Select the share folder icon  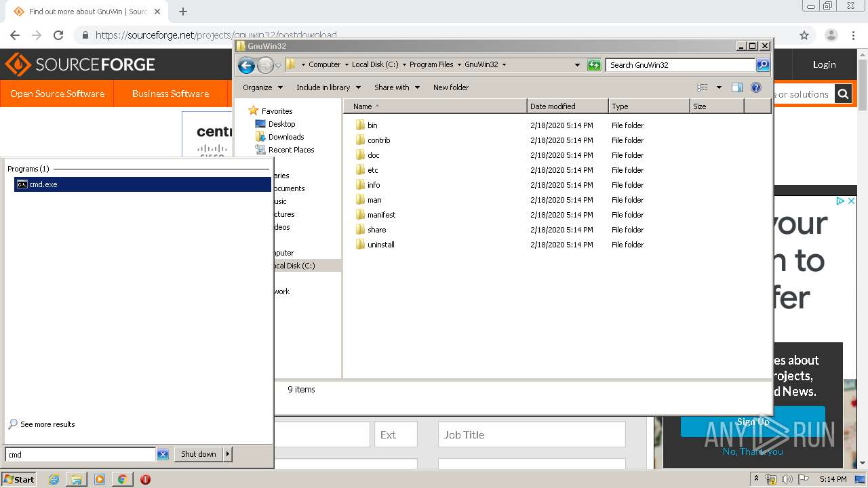360,230
